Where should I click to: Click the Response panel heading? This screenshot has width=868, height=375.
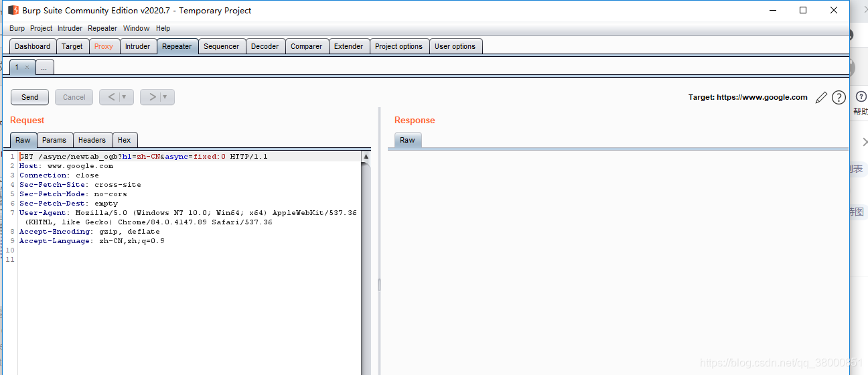415,120
